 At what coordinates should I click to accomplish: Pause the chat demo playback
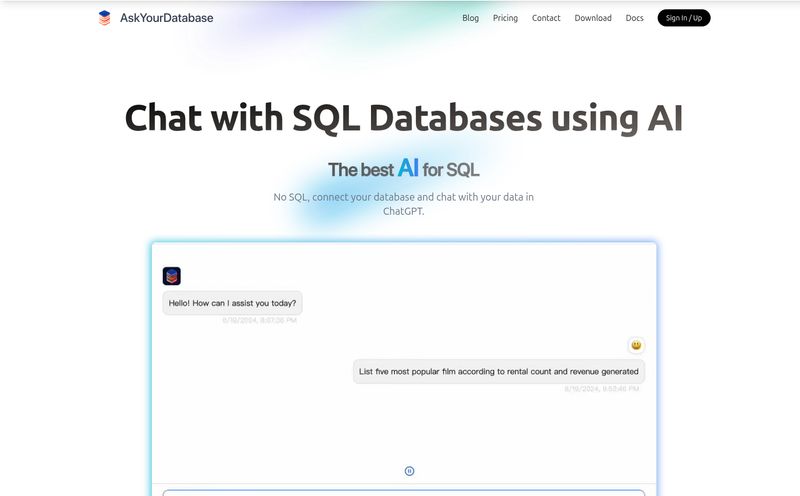coord(409,471)
